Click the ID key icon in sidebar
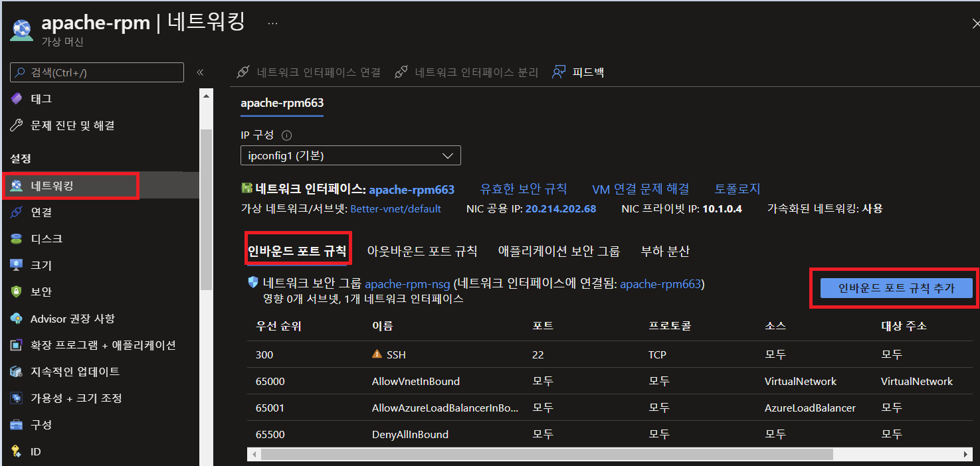This screenshot has height=466, width=980. pyautogui.click(x=17, y=451)
